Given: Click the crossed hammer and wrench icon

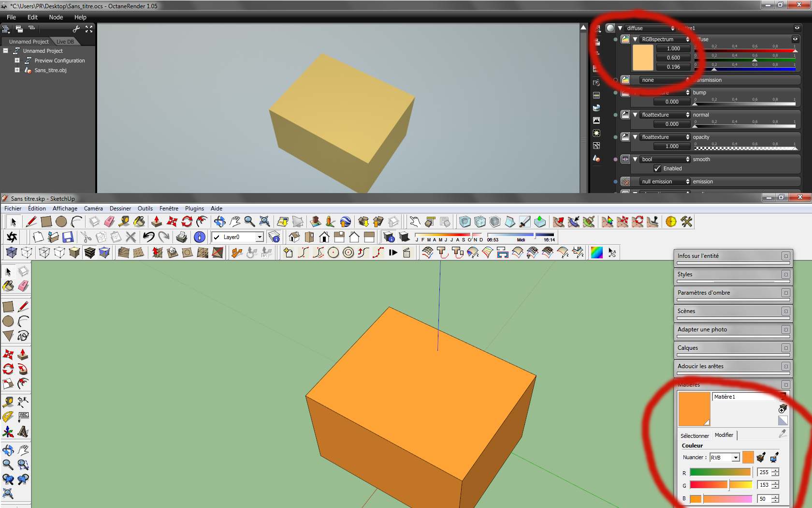Looking at the screenshot, I should tap(686, 222).
